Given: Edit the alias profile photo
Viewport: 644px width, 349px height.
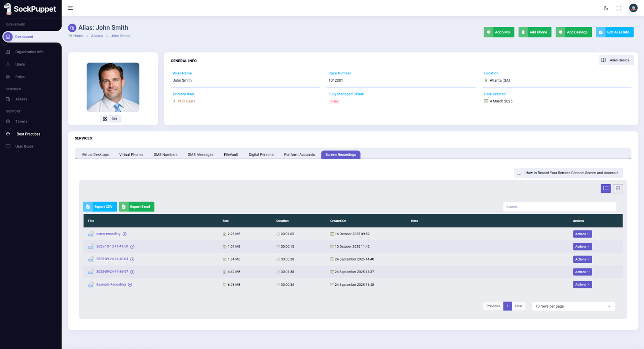Looking at the screenshot, I should click(111, 119).
